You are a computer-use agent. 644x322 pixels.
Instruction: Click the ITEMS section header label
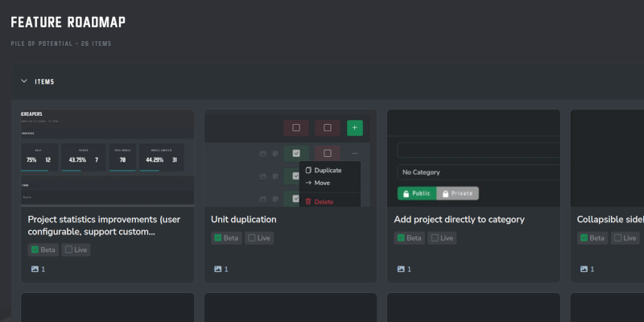tap(44, 82)
